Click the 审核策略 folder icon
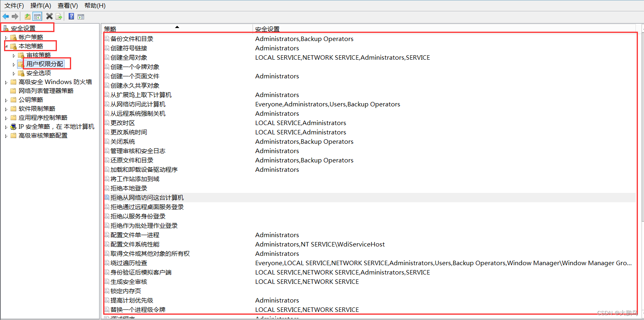The width and height of the screenshot is (644, 320). click(x=21, y=55)
